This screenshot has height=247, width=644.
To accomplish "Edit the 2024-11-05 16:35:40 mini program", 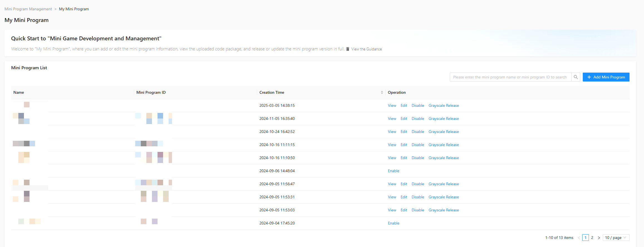I will pyautogui.click(x=404, y=118).
